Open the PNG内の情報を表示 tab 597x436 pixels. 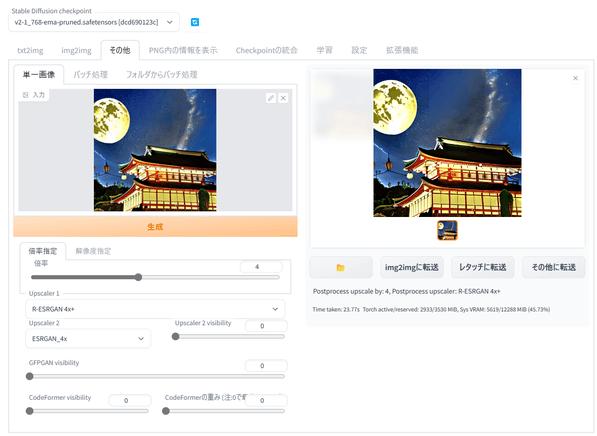183,50
